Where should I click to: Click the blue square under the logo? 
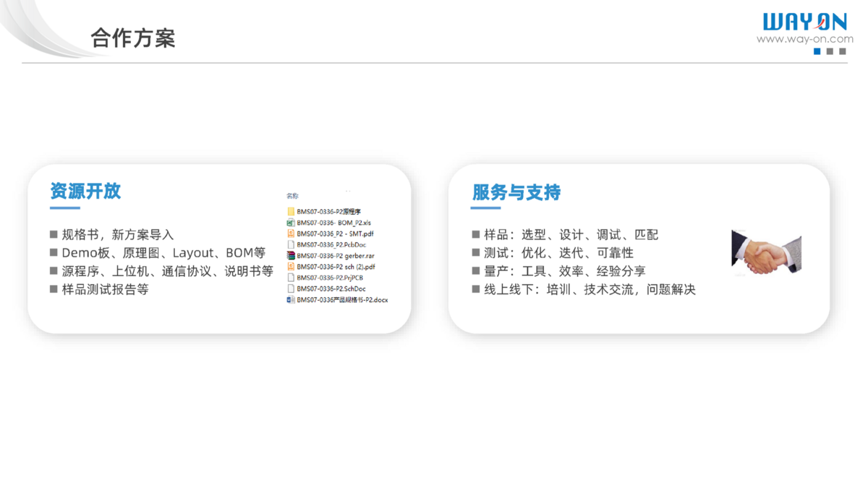(x=817, y=51)
